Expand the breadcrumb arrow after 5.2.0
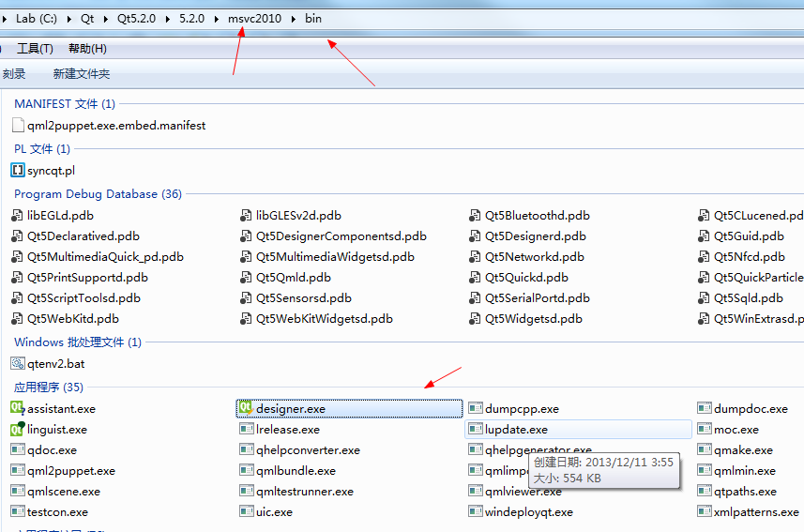Viewport: 804px width, 532px height. [x=217, y=19]
